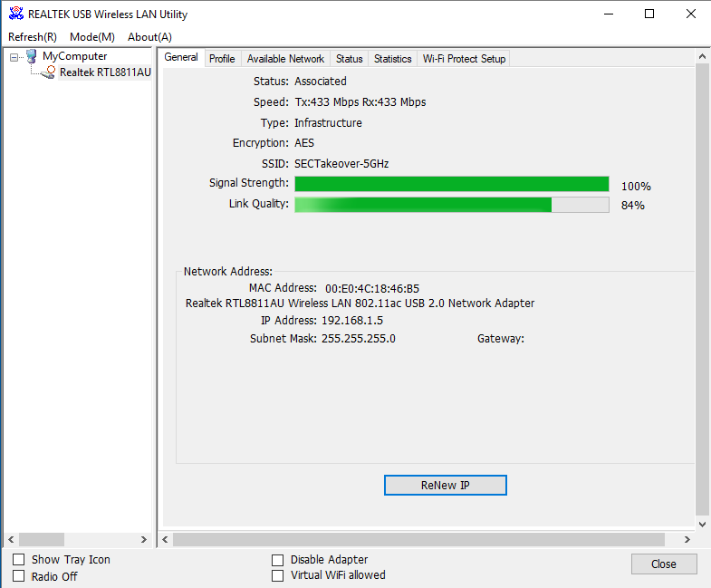
Task: Click the 100% signal strength value
Action: tap(636, 186)
